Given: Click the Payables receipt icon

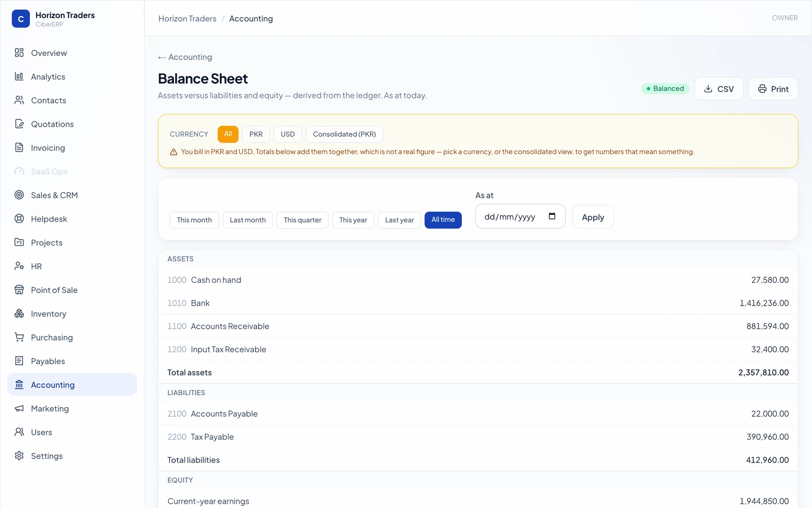Looking at the screenshot, I should tap(19, 361).
